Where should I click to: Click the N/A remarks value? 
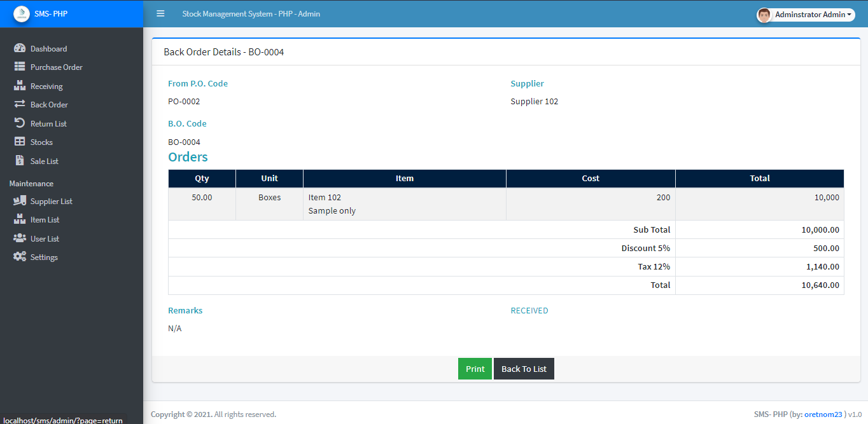pos(175,329)
